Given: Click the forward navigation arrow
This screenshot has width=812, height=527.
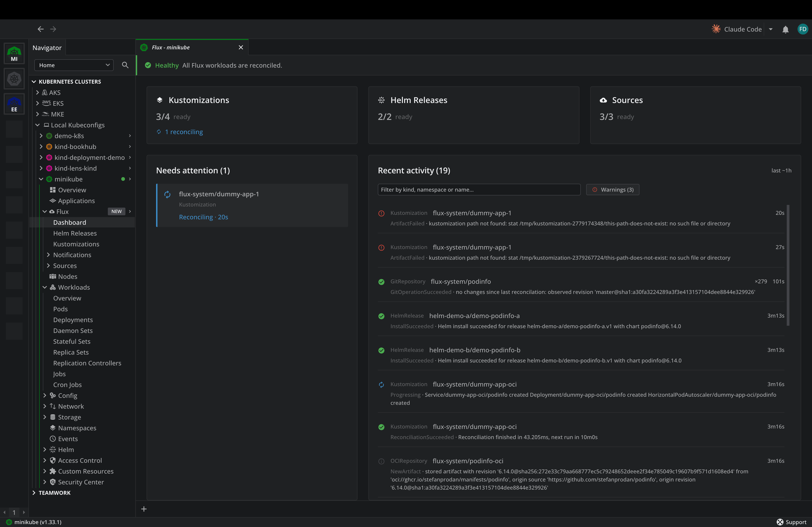Looking at the screenshot, I should point(53,29).
